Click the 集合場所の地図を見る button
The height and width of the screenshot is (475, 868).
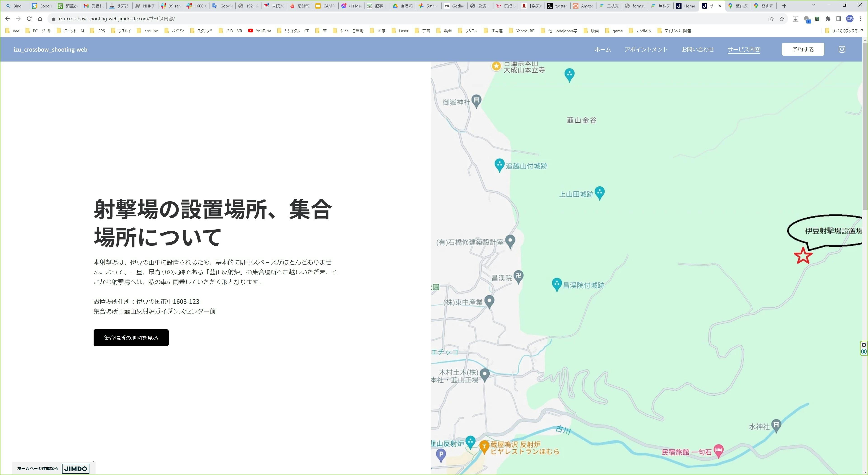131,337
